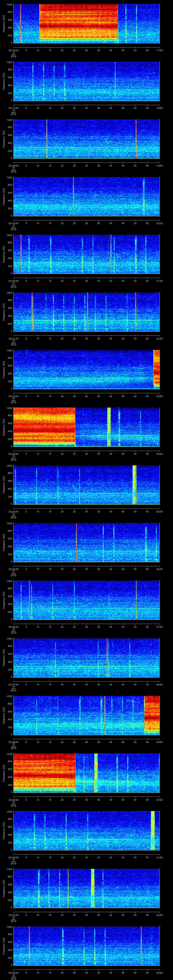
Task: Click the 20:16:00 start time label
Action: (13, 50)
